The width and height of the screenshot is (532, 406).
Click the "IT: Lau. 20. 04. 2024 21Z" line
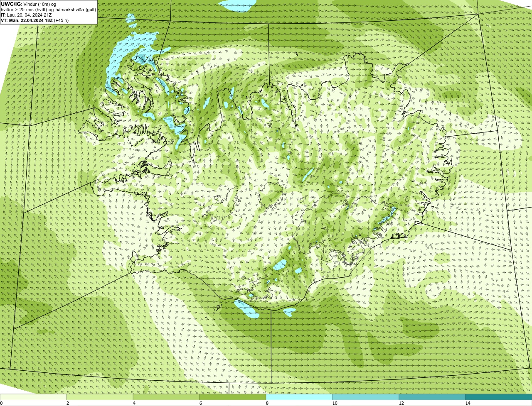(26, 15)
